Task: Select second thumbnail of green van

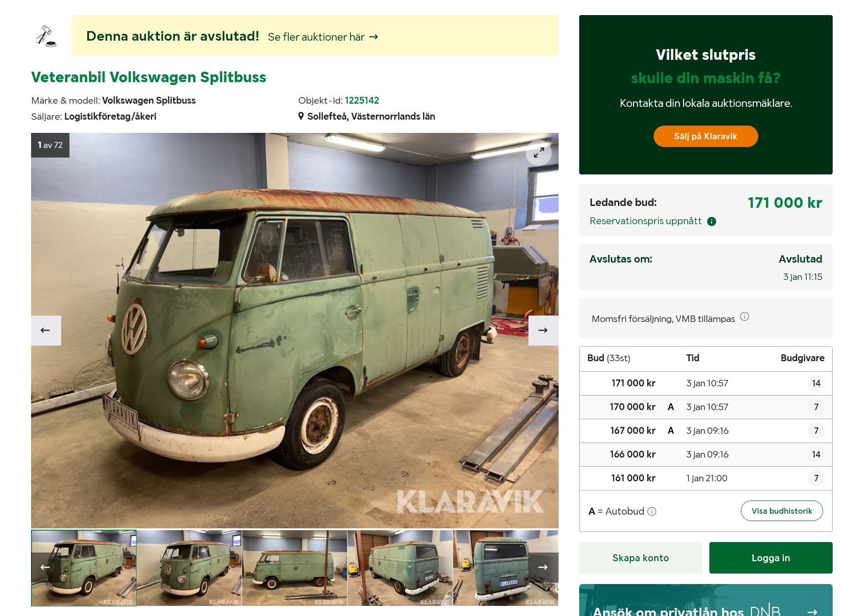Action: coord(189,568)
